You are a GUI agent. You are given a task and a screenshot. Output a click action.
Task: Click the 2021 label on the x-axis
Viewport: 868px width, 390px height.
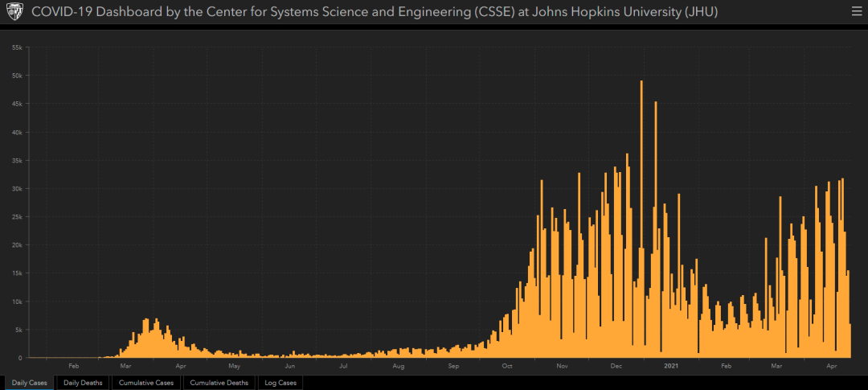point(671,366)
